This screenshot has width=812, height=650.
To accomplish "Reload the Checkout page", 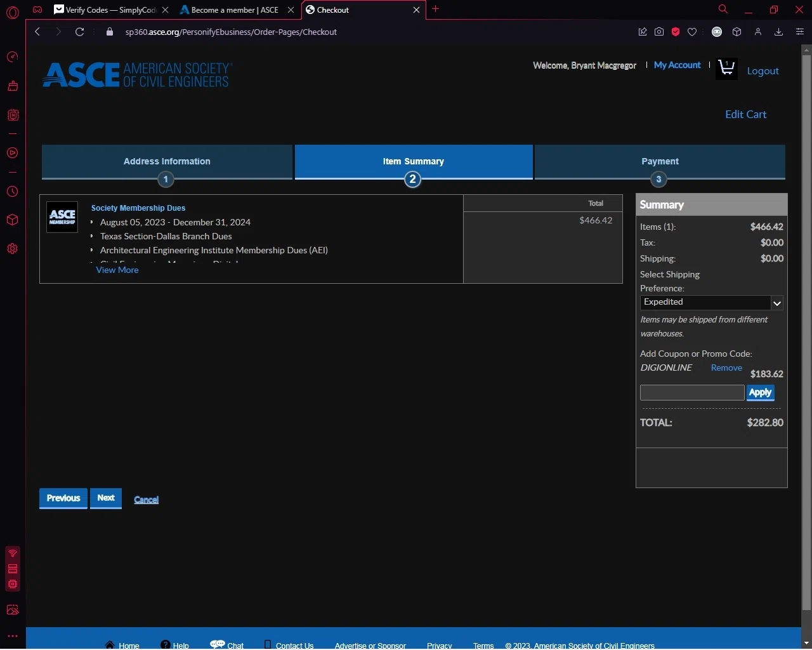I will (80, 32).
